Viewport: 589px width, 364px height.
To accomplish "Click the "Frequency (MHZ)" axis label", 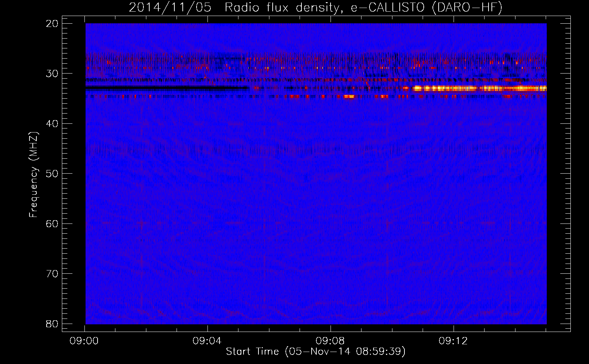I will 33,175.
